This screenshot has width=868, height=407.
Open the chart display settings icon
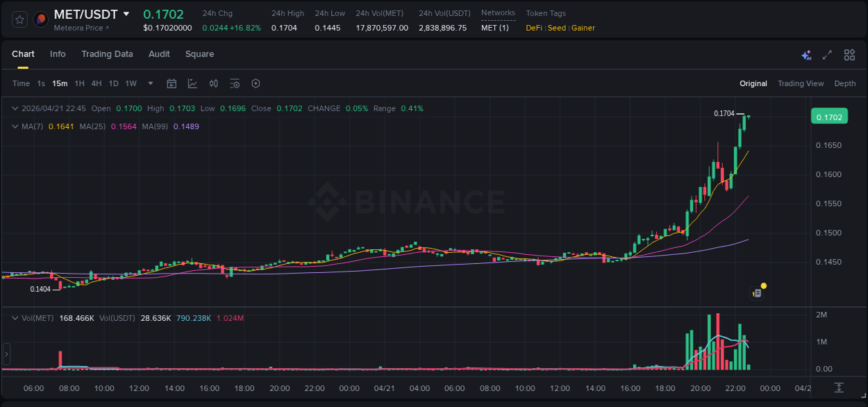tap(235, 83)
